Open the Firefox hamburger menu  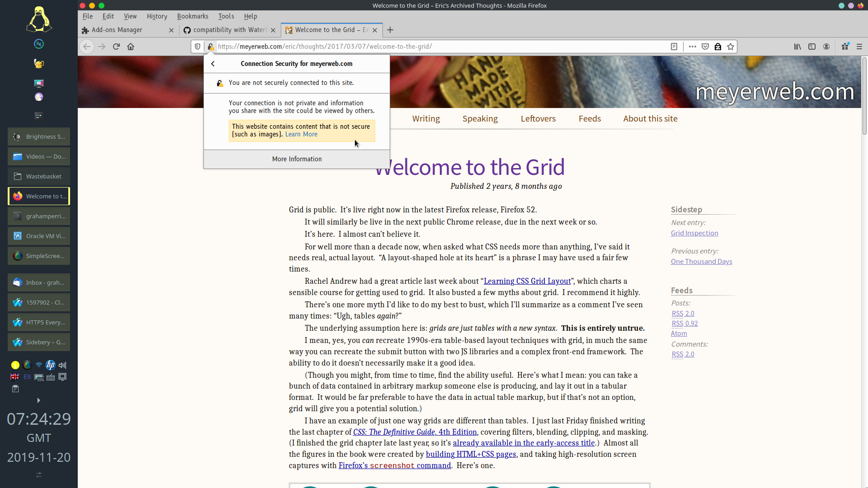click(859, 47)
